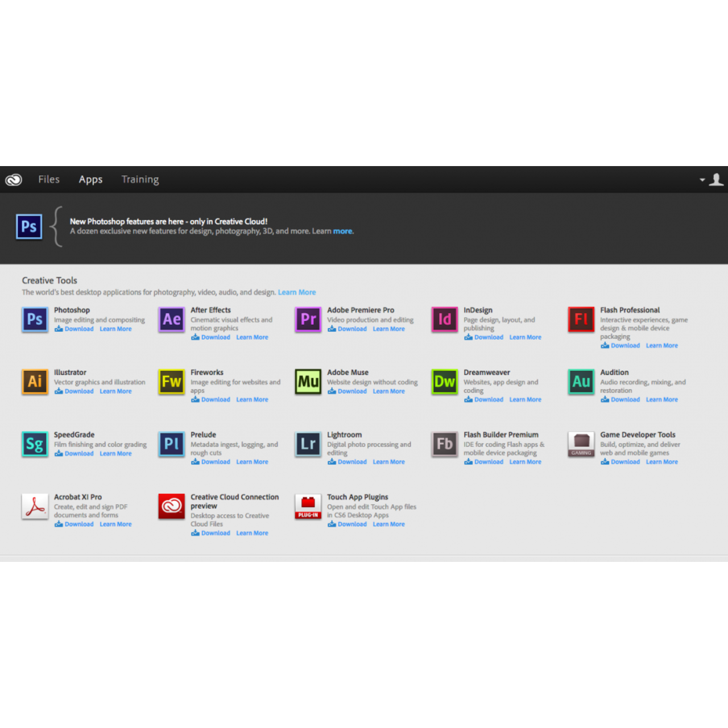Image resolution: width=728 pixels, height=728 pixels.
Task: Open Learn More for Dreamweaver
Action: [525, 399]
